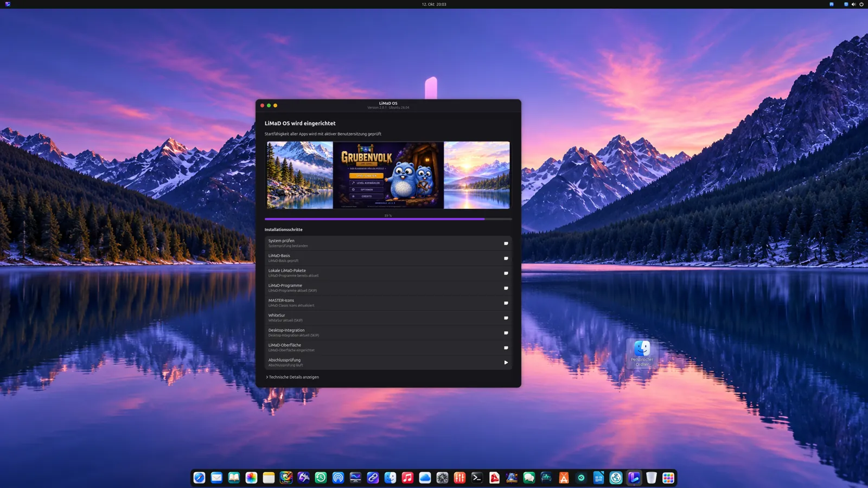Open the blue cloud app in the dock
Screen dimensions: 868x488
(x=425, y=478)
